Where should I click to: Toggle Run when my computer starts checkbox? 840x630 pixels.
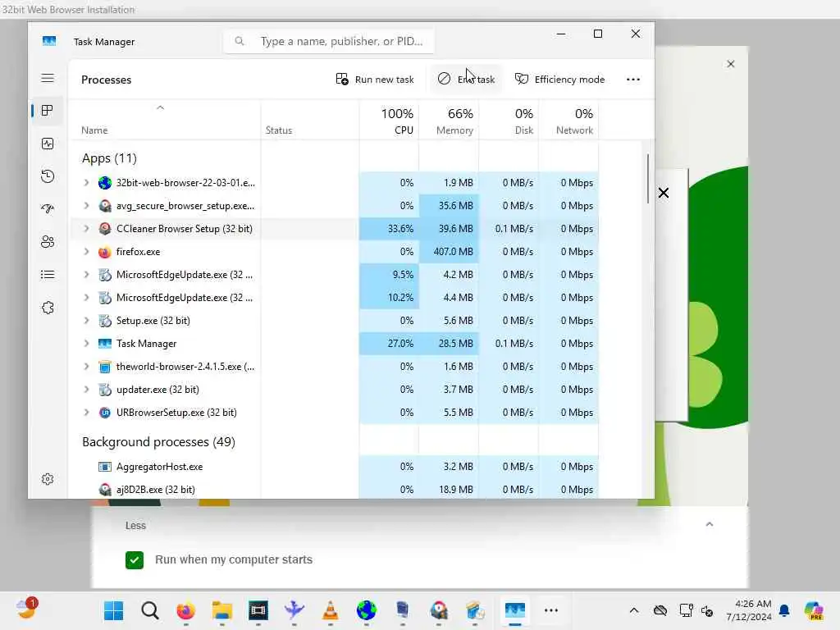tap(135, 559)
